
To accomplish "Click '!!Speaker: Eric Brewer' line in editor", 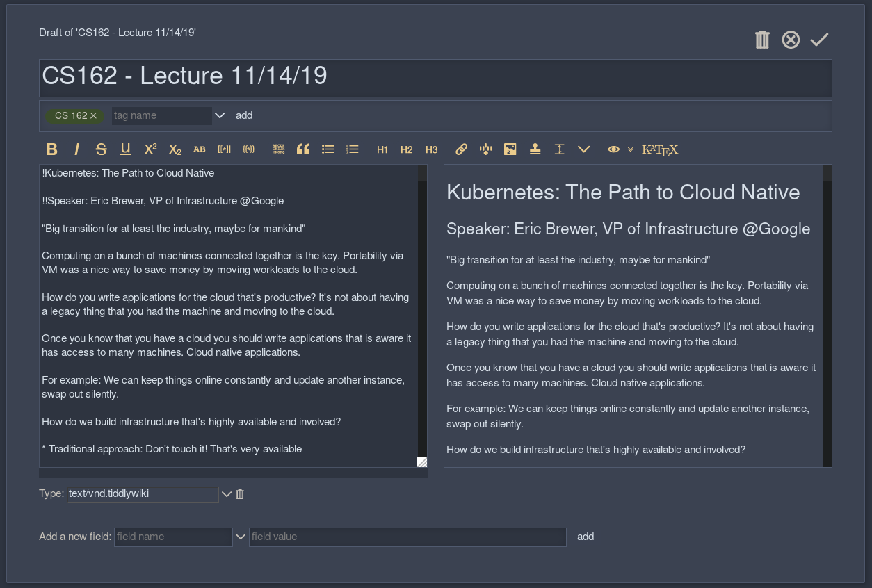I will [x=163, y=201].
